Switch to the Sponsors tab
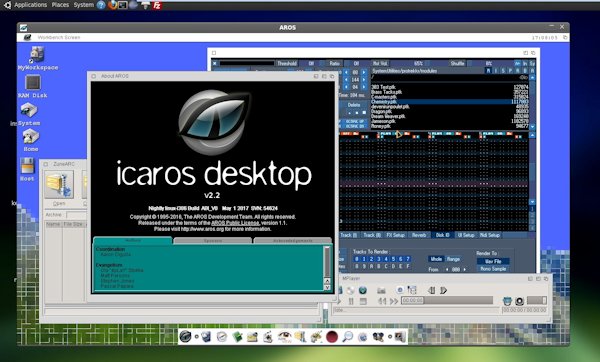The image size is (600, 362). pyautogui.click(x=213, y=241)
